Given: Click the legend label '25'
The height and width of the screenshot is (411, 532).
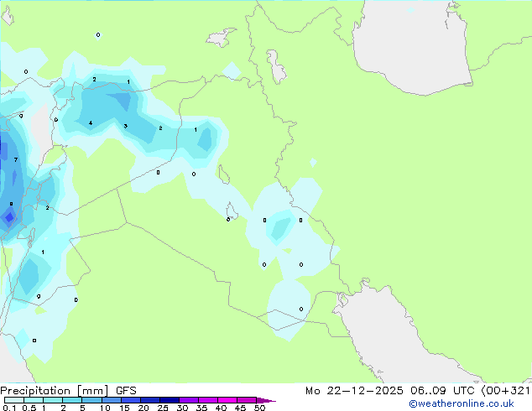Looking at the screenshot, I should coord(163,408).
